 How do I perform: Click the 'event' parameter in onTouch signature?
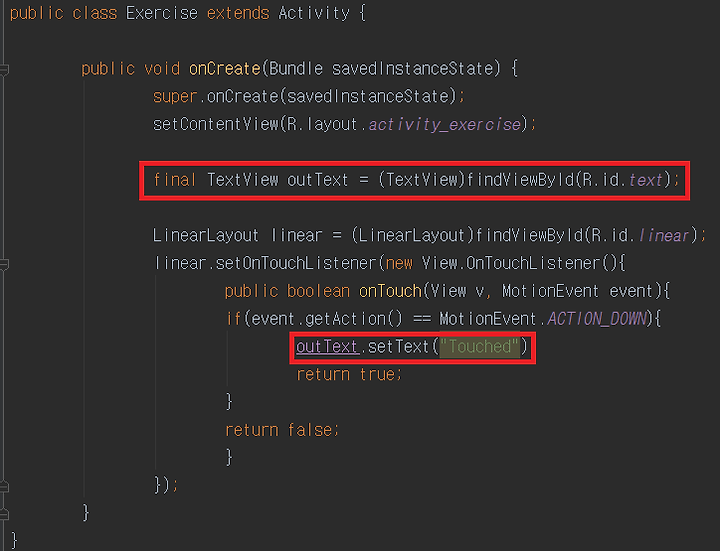point(631,291)
